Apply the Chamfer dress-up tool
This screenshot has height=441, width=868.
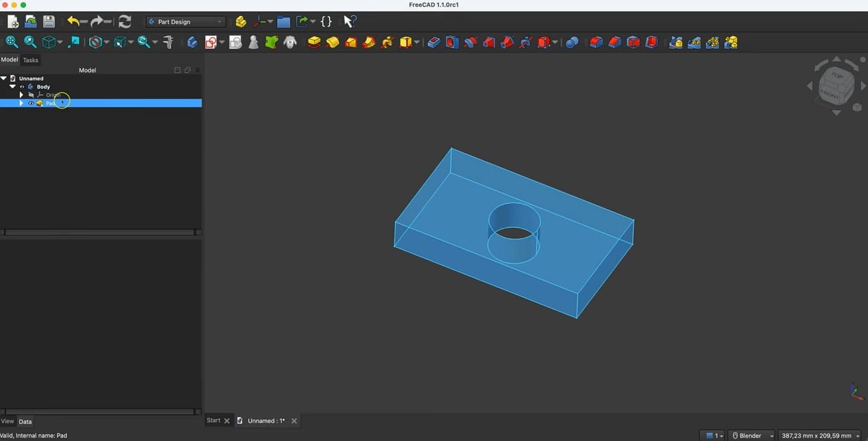[614, 42]
